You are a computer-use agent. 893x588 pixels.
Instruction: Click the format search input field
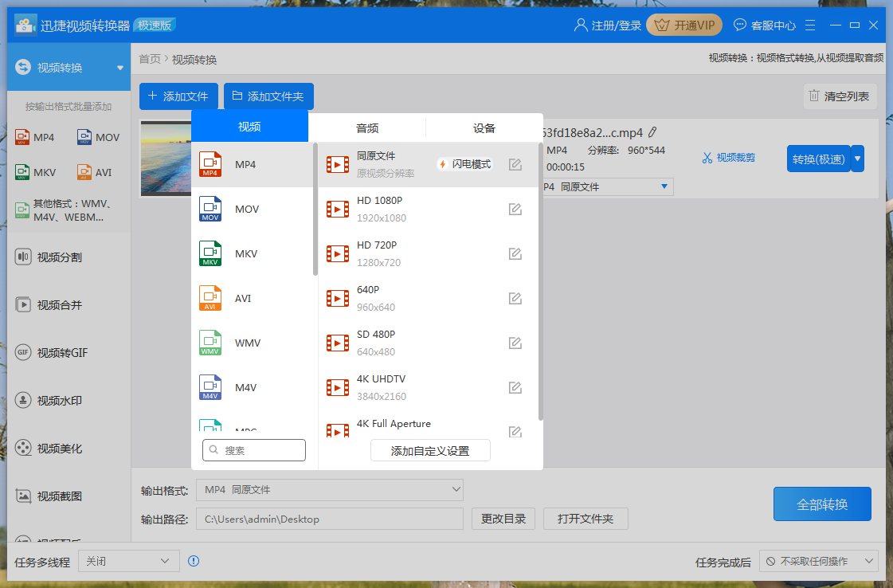pyautogui.click(x=253, y=449)
